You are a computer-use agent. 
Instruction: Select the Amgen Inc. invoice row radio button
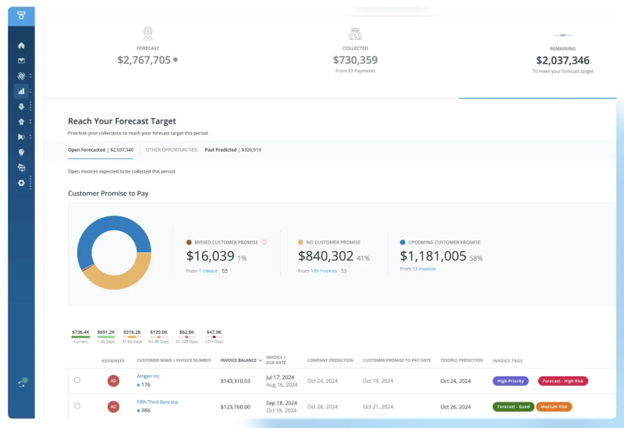77,380
